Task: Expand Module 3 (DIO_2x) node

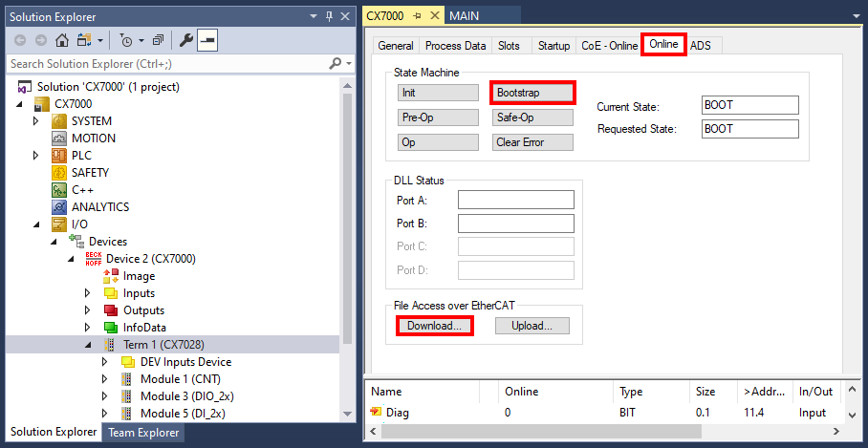Action: 105,396
